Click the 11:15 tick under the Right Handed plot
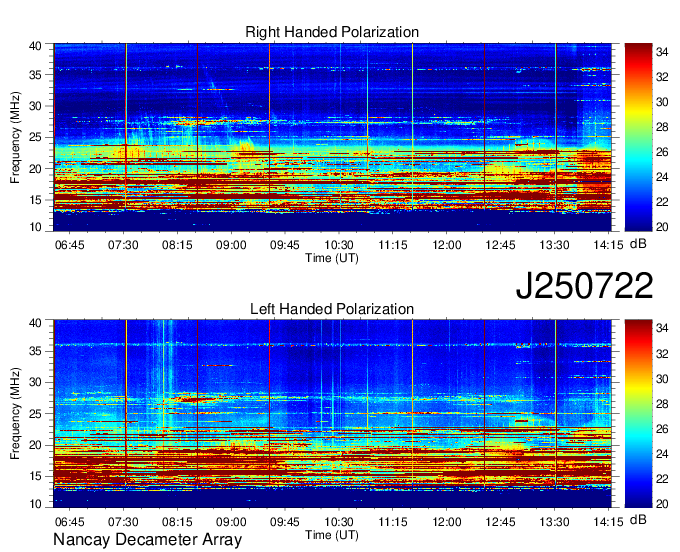The height and width of the screenshot is (552, 680). coord(393,245)
